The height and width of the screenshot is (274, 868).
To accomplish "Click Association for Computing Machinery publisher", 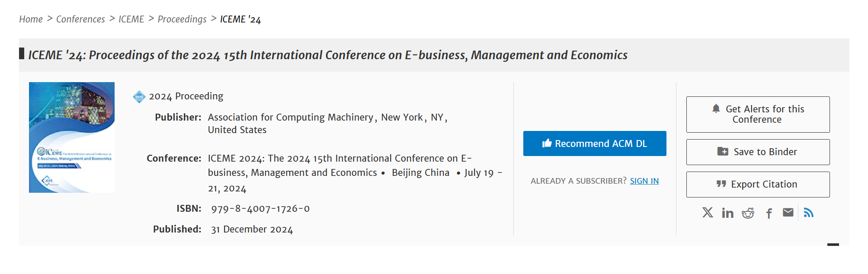I will click(x=290, y=118).
